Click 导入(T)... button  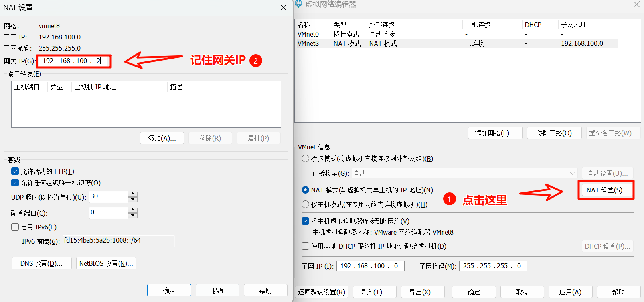coord(375,292)
